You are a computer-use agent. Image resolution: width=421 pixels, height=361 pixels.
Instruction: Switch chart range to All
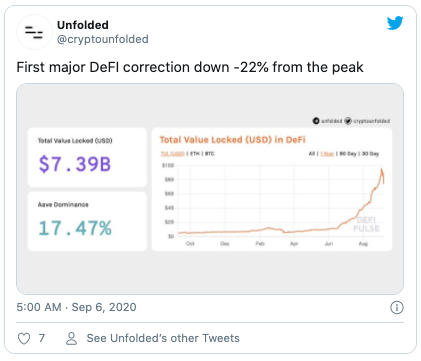[x=312, y=154]
